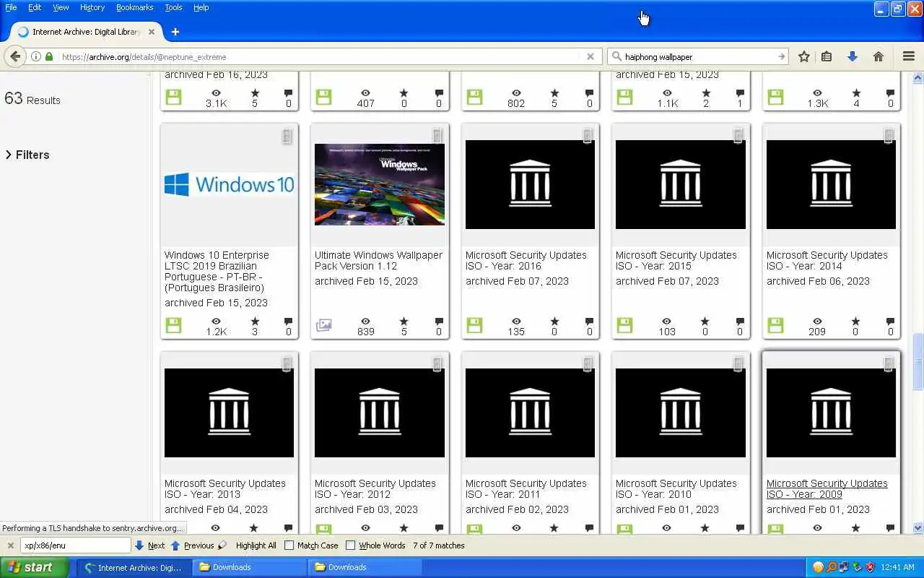Enable Whole Words in find bar
The width and height of the screenshot is (924, 578).
coord(375,545)
